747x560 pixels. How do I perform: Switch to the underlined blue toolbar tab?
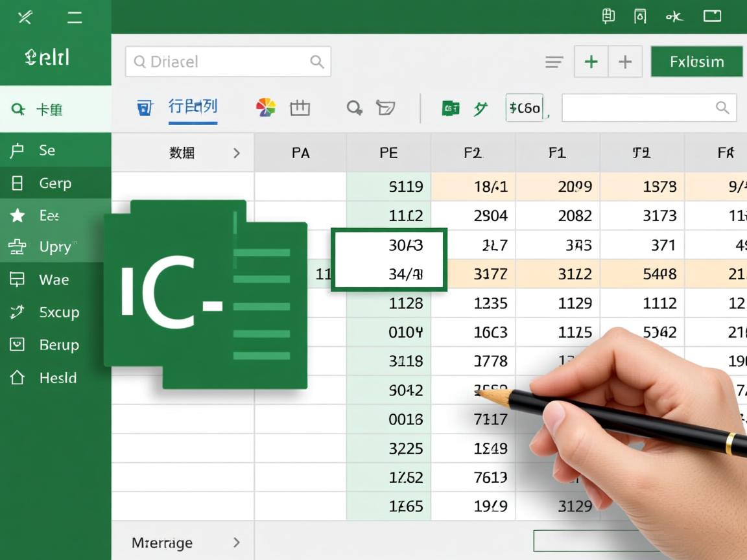[193, 107]
